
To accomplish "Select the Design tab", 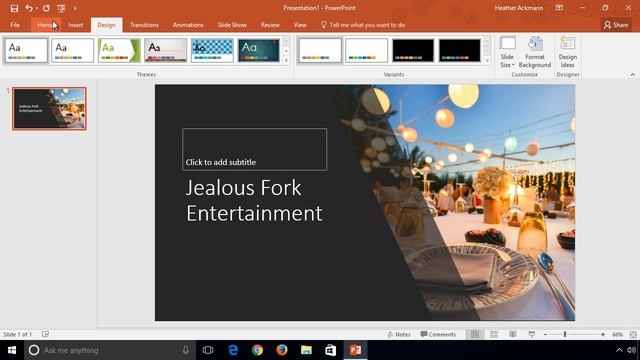I will [x=106, y=25].
